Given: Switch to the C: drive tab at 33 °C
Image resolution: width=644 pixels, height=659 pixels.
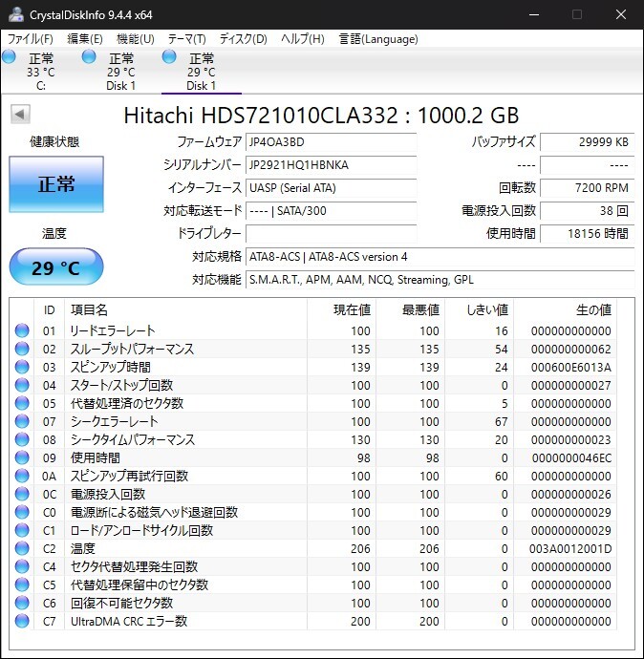Looking at the screenshot, I should click(40, 72).
